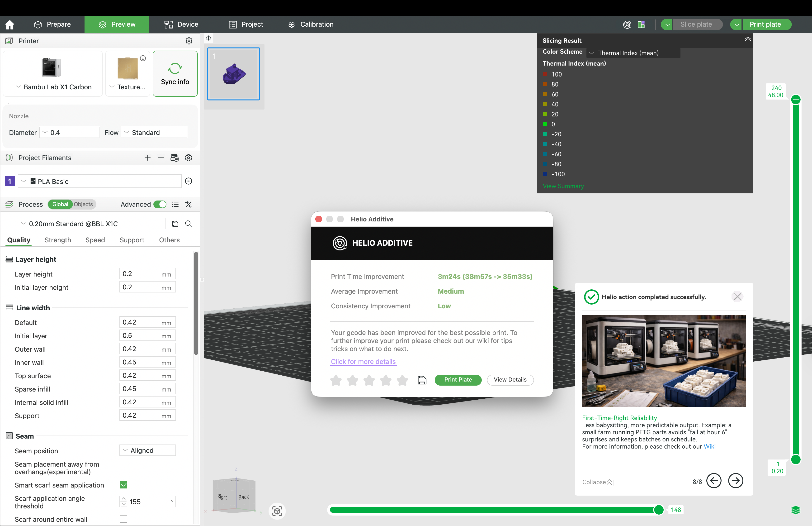Disable Smart scarf seam application checkbox
This screenshot has width=812, height=526.
pos(123,485)
